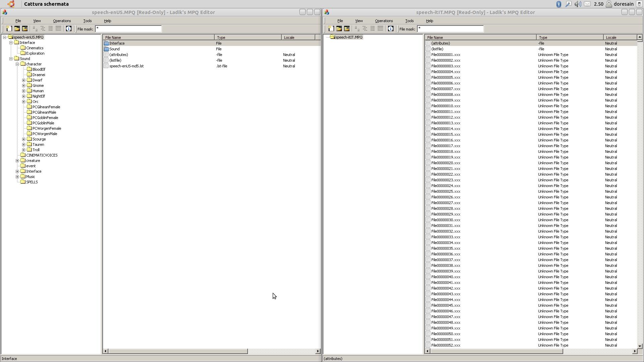
Task: Click the enUS list horizontal scrollbar thumb
Action: pos(178,351)
